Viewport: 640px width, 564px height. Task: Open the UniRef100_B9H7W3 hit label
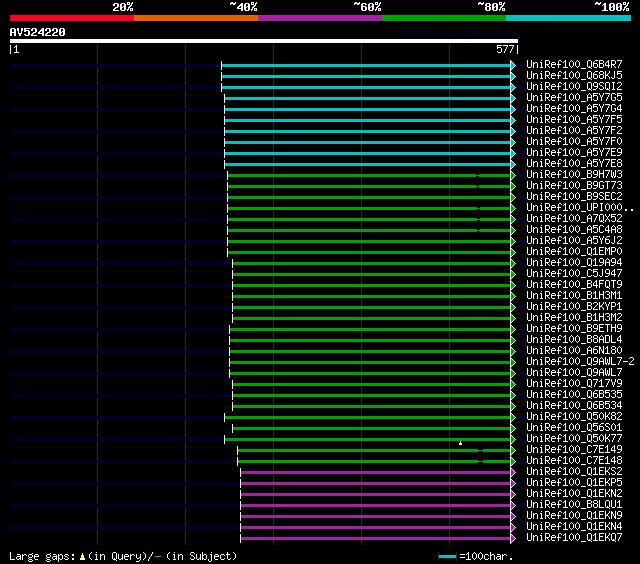pyautogui.click(x=574, y=175)
